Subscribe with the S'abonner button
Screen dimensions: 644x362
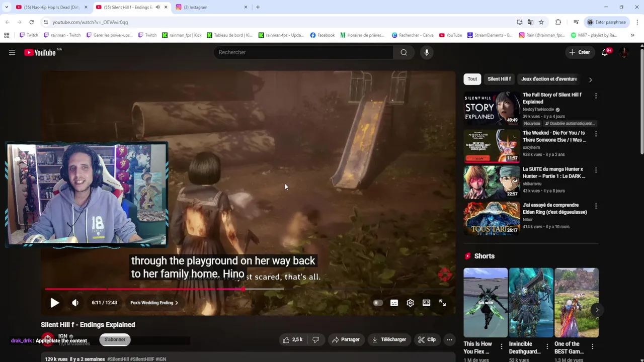coord(115,339)
